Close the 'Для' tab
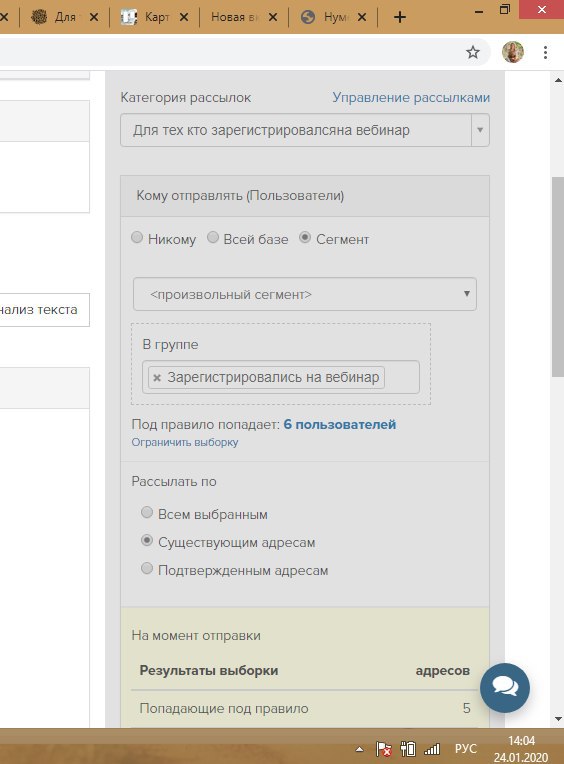This screenshot has height=764, width=564. 94,17
